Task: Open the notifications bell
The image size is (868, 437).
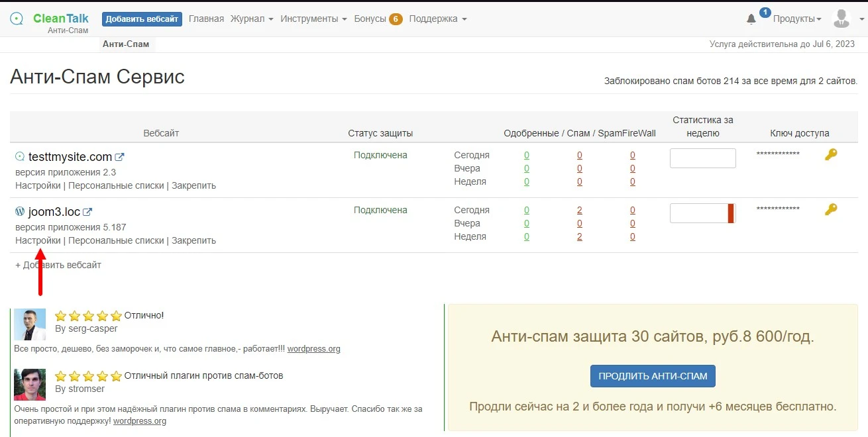Action: click(x=751, y=19)
